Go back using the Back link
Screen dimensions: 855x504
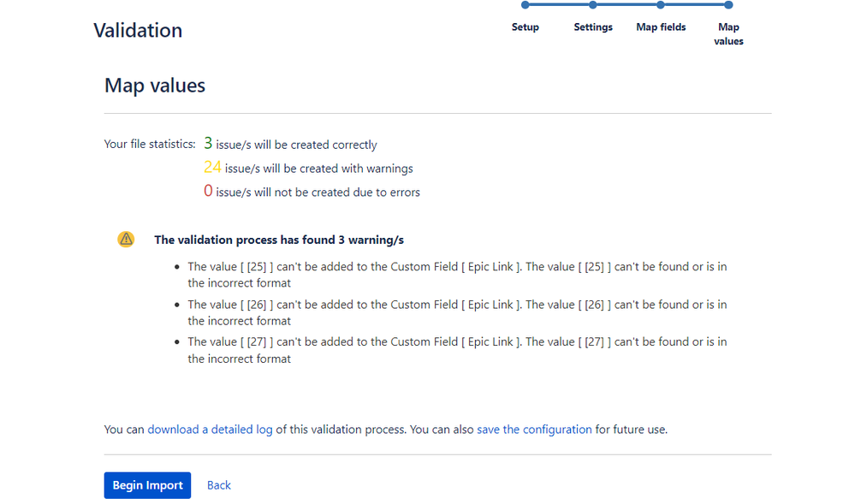click(218, 485)
